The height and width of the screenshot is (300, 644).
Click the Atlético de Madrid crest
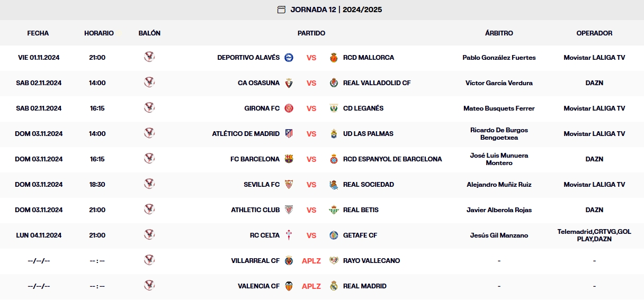coord(289,133)
